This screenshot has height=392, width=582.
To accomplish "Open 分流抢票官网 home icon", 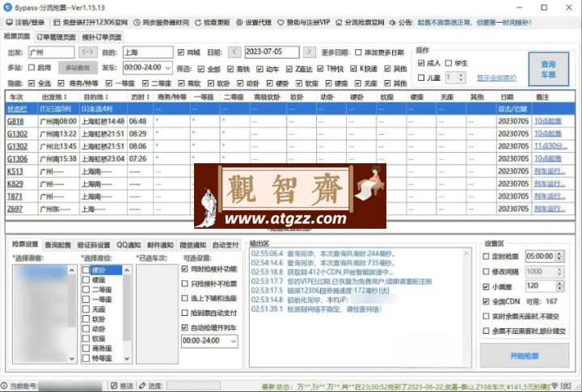I will point(339,23).
